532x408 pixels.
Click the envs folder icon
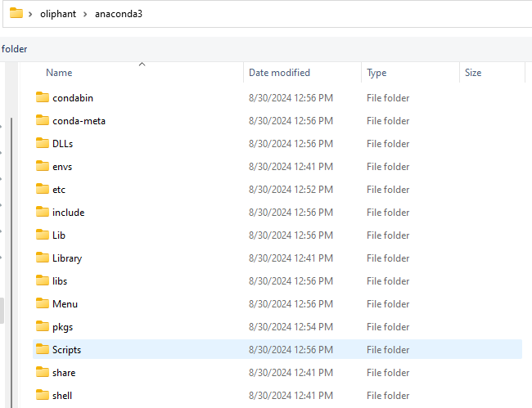(x=43, y=167)
